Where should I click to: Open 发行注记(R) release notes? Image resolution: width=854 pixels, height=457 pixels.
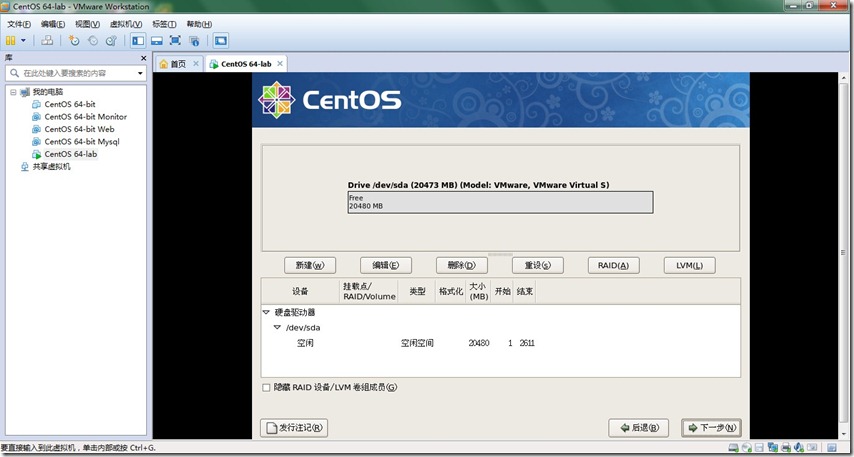[294, 428]
